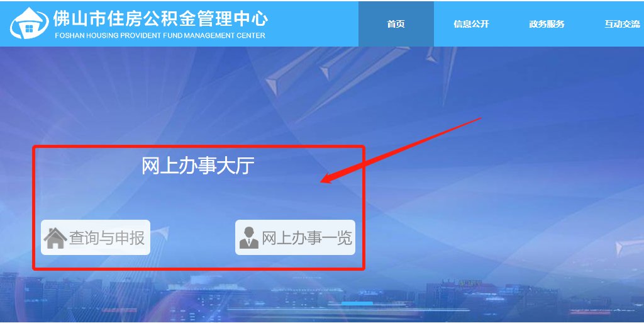The height and width of the screenshot is (323, 644).
Task: Click the FOSHAN HOUSING PROVIDENT FUND English subtitle
Action: [x=160, y=35]
